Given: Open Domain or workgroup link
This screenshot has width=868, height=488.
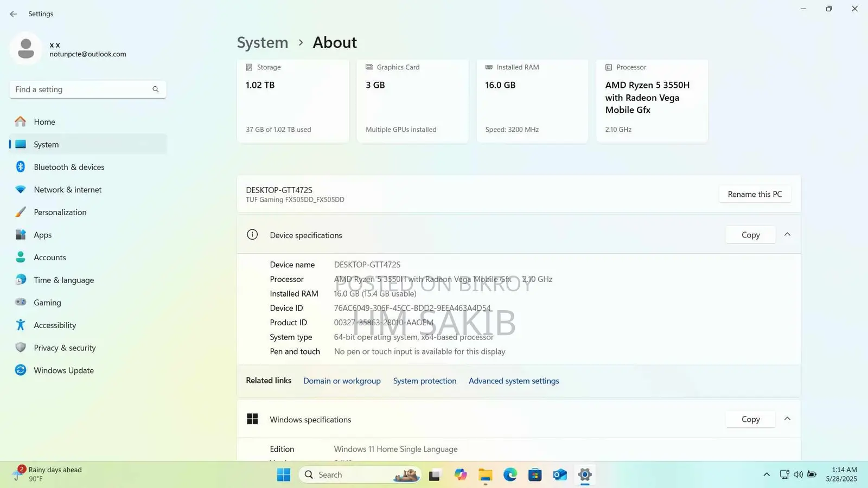Looking at the screenshot, I should (342, 381).
